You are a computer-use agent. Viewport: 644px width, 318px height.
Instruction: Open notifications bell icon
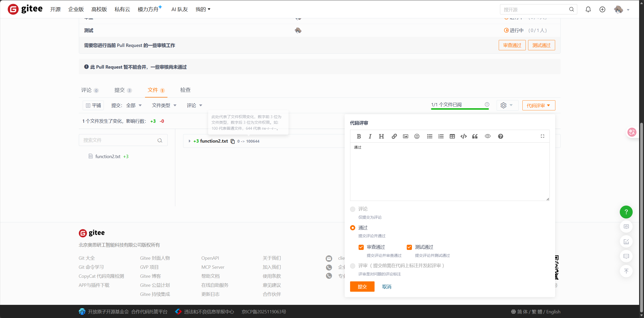click(x=588, y=10)
